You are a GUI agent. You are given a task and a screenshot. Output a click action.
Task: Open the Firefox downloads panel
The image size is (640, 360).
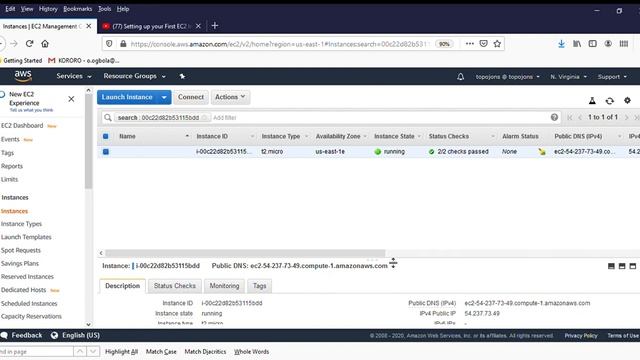coord(561,44)
